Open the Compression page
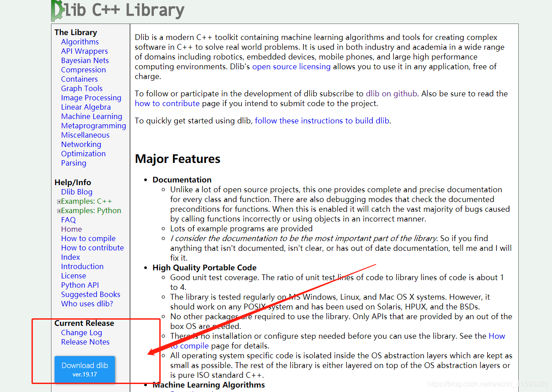 click(x=83, y=70)
